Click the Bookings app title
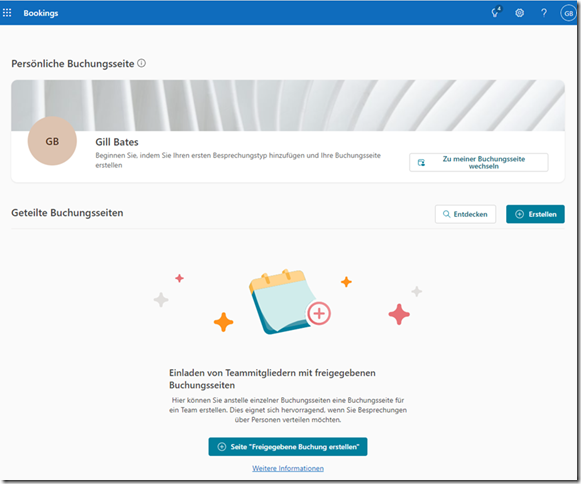The width and height of the screenshot is (581, 484). tap(41, 13)
